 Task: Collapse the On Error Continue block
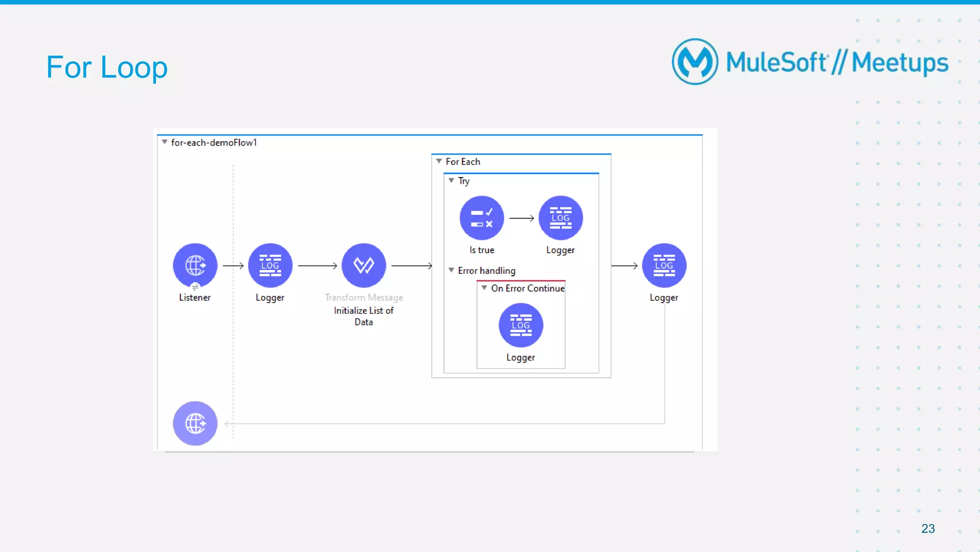pos(484,288)
